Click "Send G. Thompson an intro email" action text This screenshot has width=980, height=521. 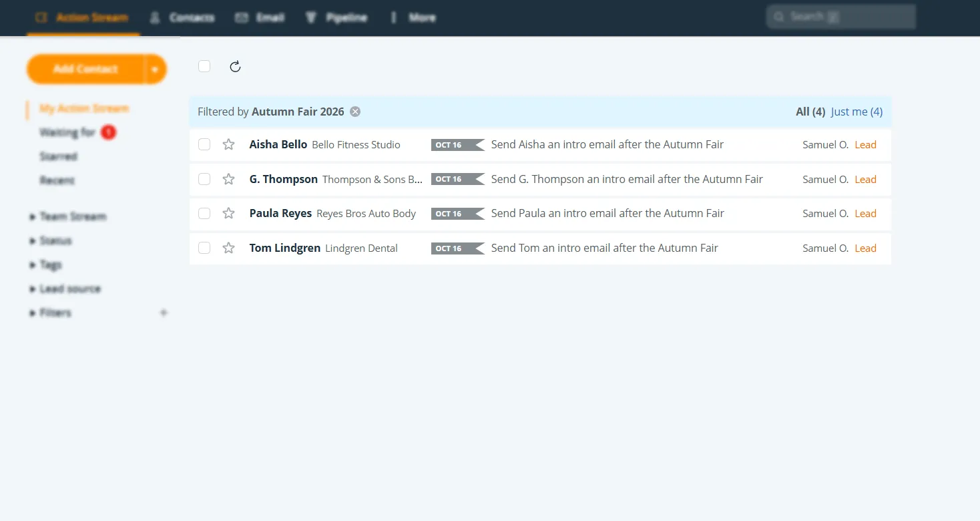coord(627,179)
